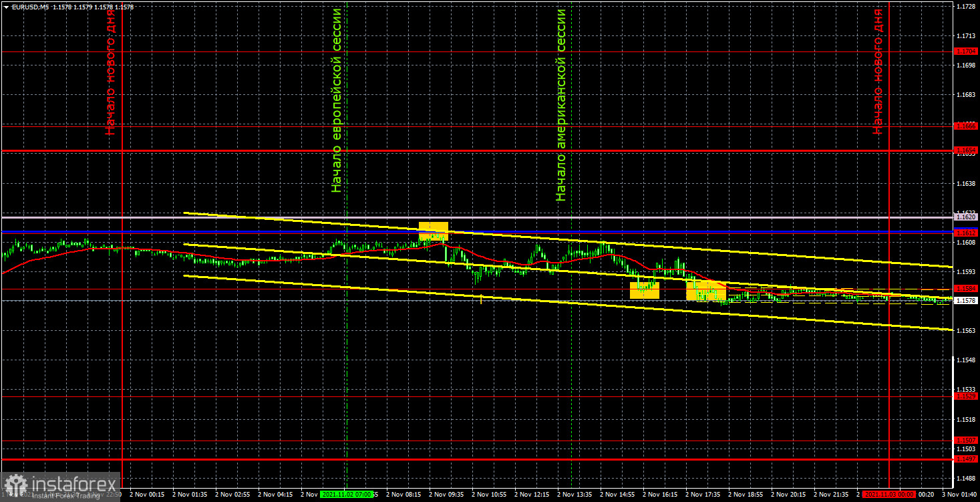Click the 1.1507 red price level label
Image resolution: width=980 pixels, height=502 pixels.
967,441
